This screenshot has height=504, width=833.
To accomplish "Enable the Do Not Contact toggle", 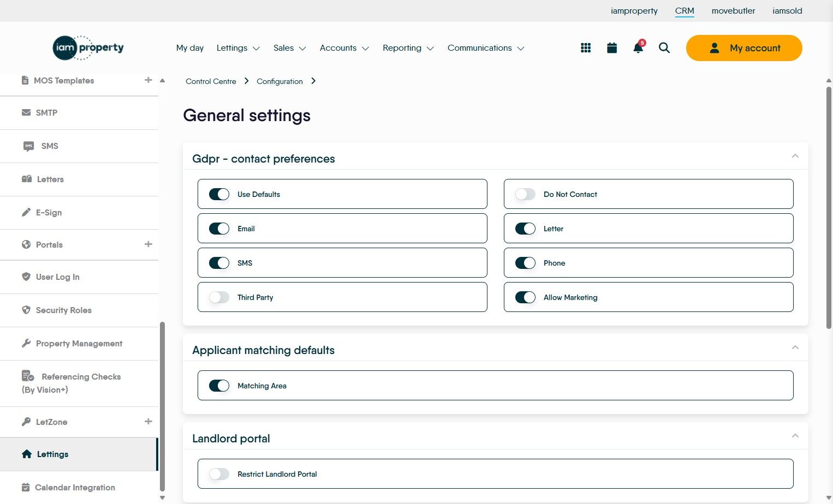I will 525,194.
